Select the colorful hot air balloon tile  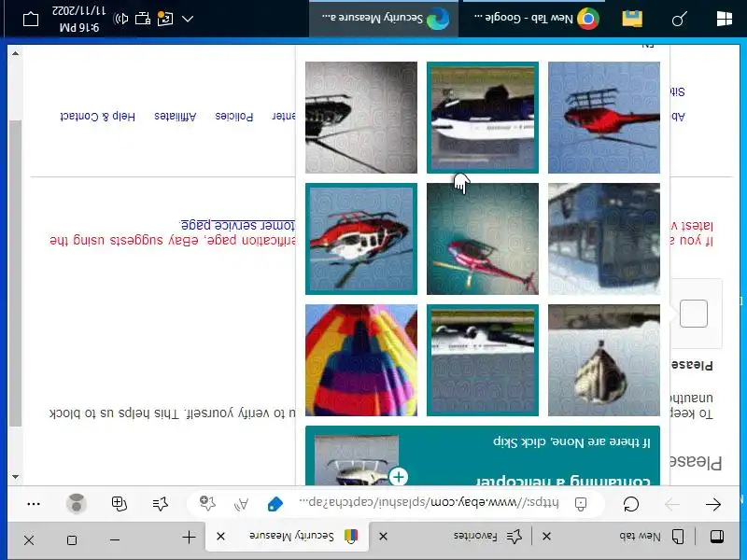tap(361, 360)
